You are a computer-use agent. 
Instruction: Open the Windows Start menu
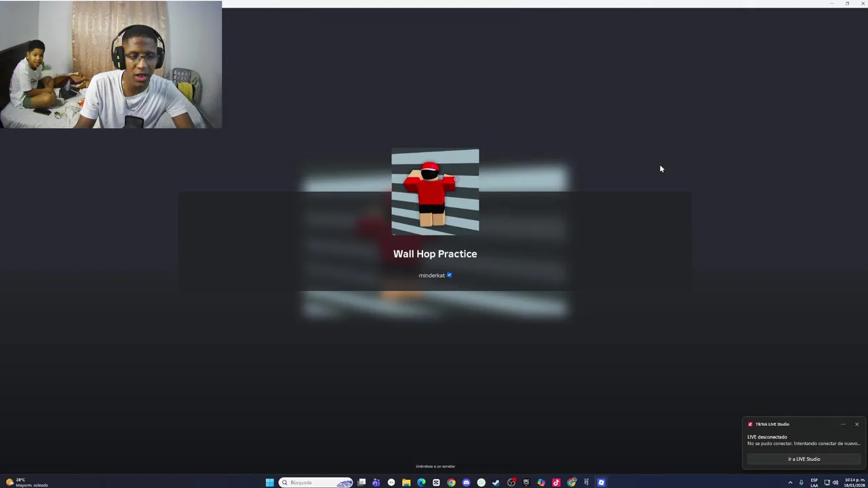coord(269,483)
